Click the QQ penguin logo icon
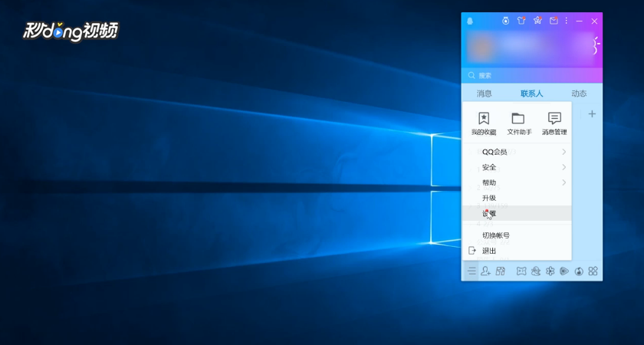The image size is (644, 345). click(x=470, y=21)
